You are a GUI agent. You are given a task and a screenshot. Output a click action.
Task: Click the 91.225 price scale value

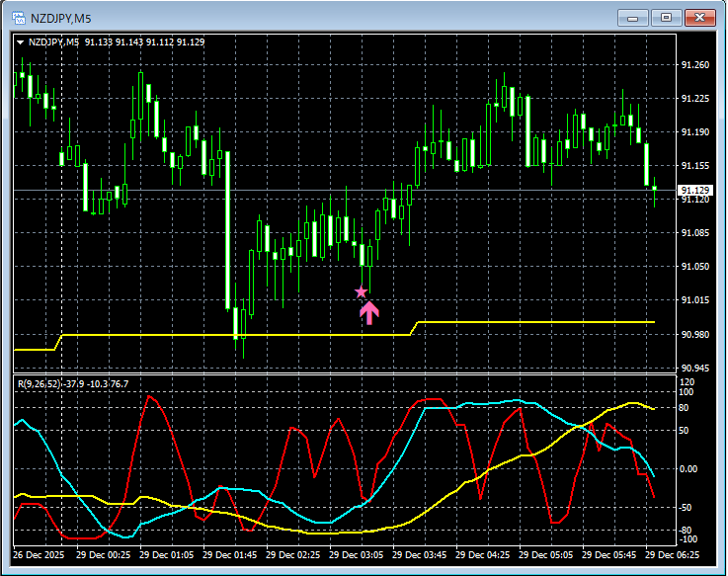click(x=695, y=99)
